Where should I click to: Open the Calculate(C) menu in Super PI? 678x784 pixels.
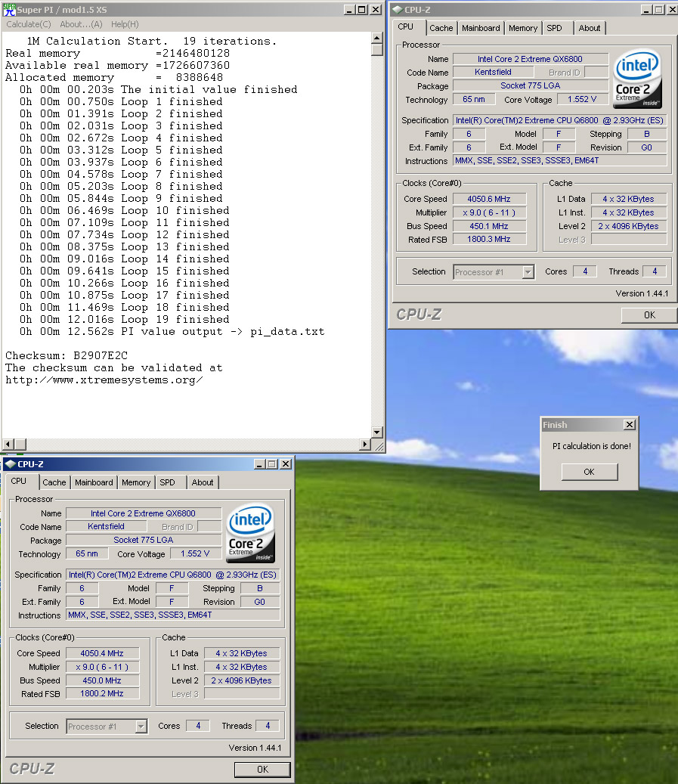coord(29,24)
